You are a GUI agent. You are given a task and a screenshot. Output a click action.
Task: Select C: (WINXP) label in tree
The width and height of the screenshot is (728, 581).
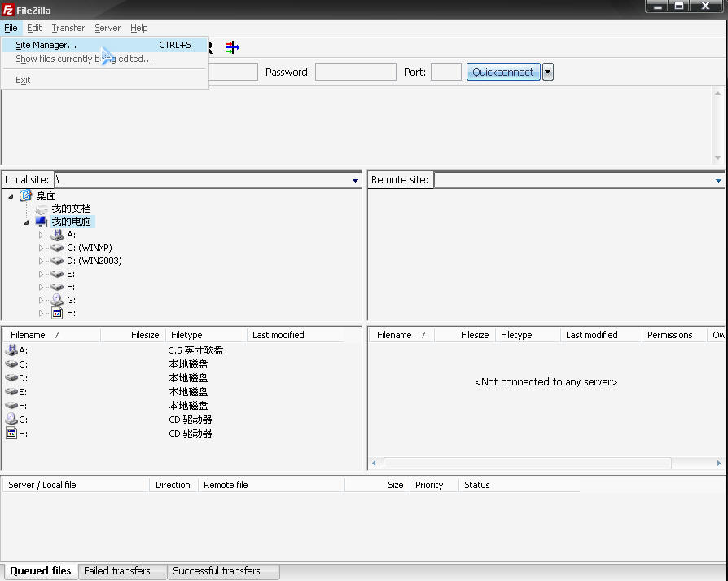pyautogui.click(x=90, y=248)
